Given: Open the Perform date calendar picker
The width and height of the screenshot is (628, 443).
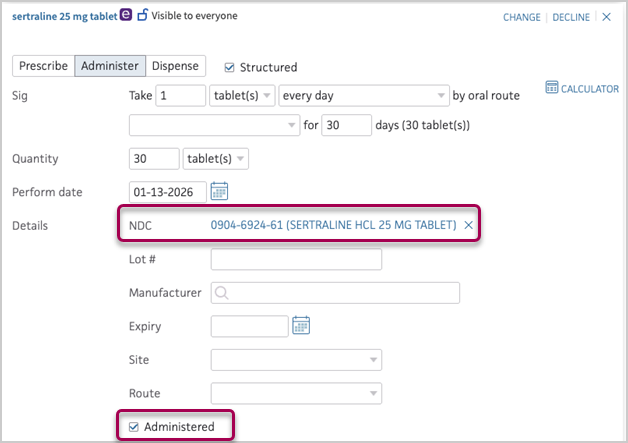Looking at the screenshot, I should 219,191.
